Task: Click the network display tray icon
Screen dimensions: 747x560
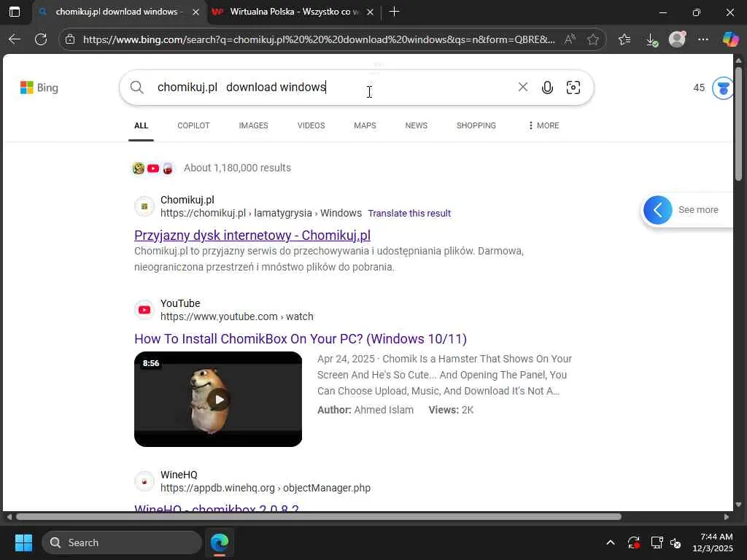Action: [x=657, y=542]
